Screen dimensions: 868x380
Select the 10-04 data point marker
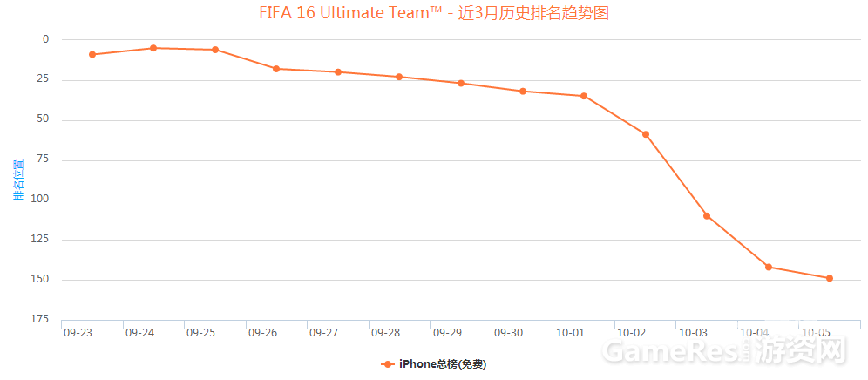pyautogui.click(x=769, y=267)
